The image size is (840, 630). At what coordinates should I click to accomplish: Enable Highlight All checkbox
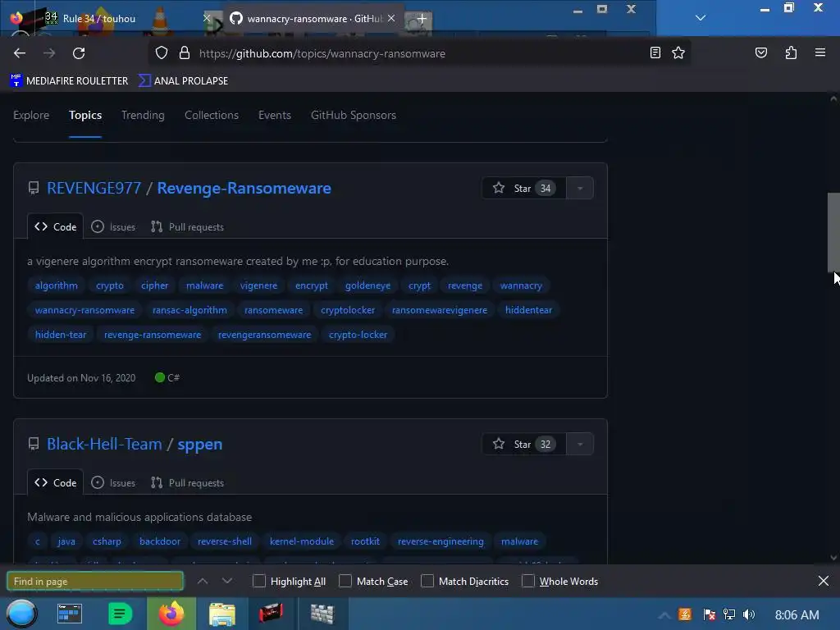(258, 582)
